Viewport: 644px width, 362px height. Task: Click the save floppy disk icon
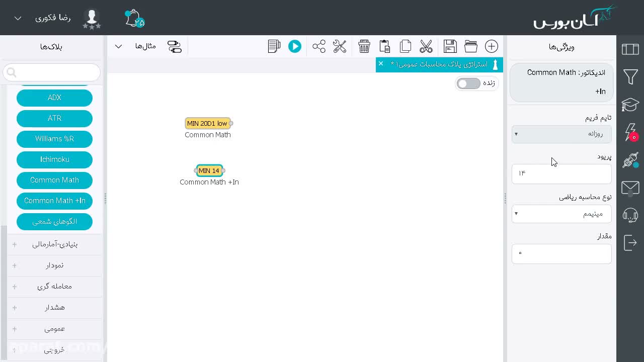point(450,46)
